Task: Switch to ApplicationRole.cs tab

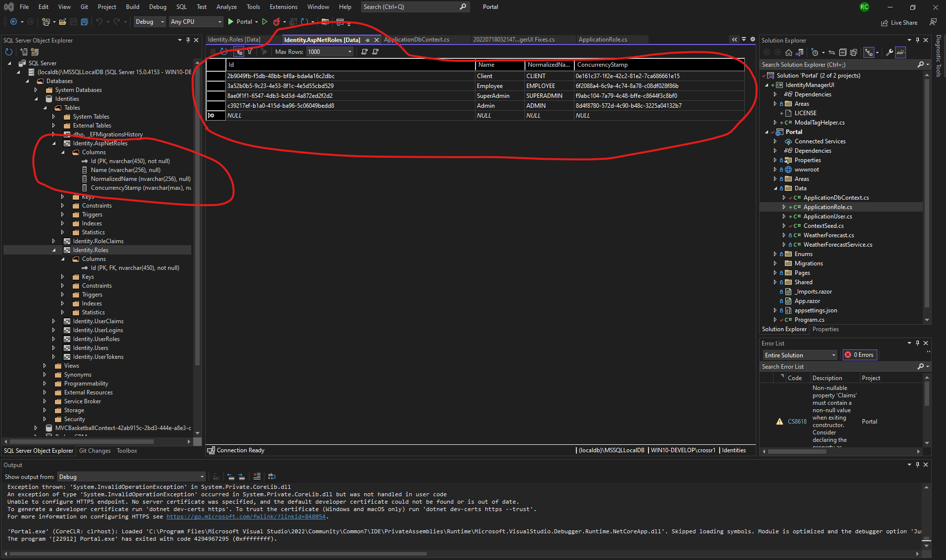Action: tap(603, 40)
